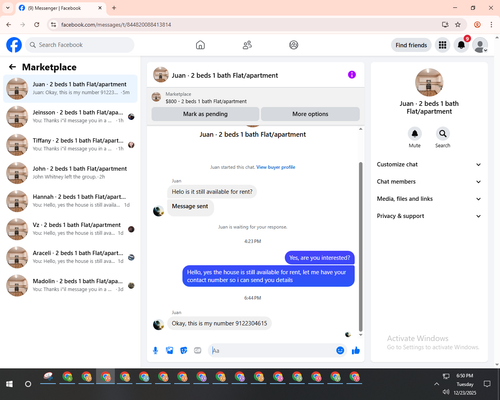Viewport: 500px width, 400px height.
Task: Click the Mark as pending button
Action: pyautogui.click(x=205, y=114)
